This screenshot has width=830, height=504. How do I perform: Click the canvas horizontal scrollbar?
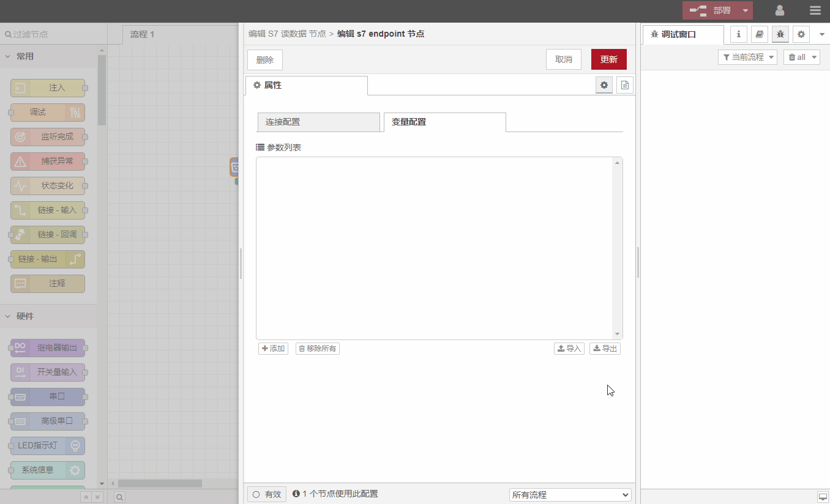(x=160, y=483)
